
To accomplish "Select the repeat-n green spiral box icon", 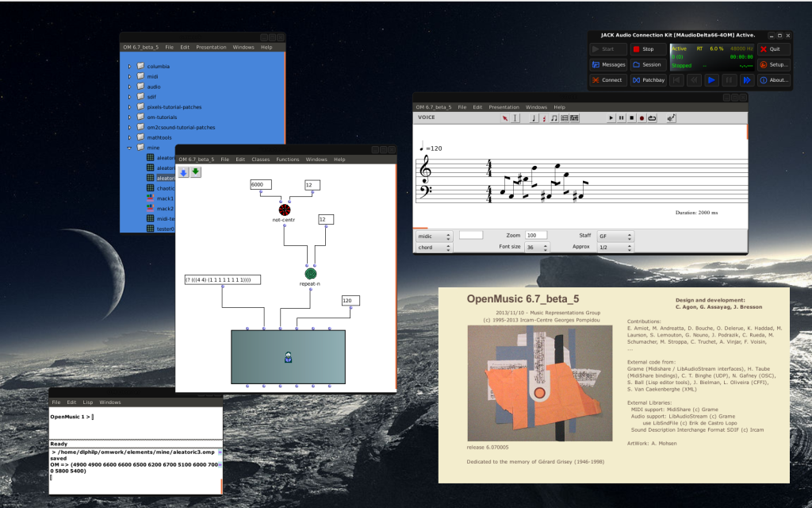I will [310, 274].
